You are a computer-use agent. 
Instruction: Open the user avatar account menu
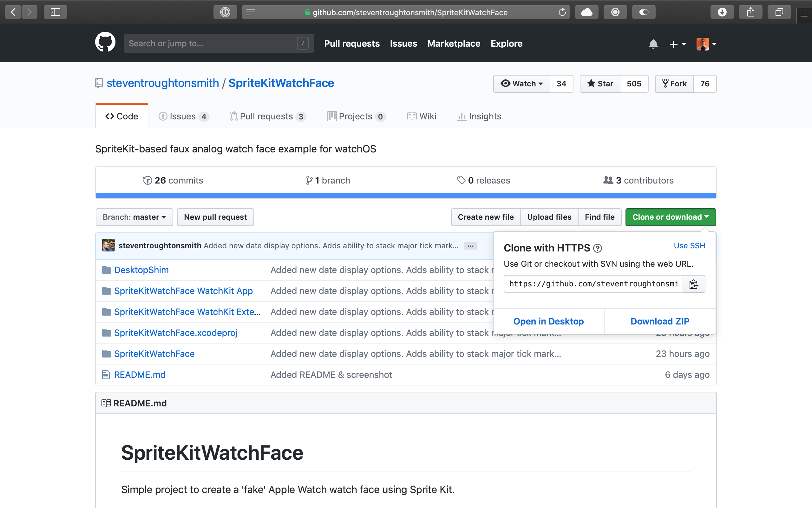pyautogui.click(x=706, y=44)
